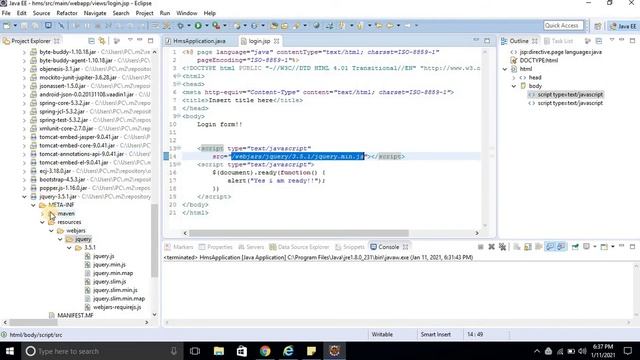Click Outline collapse all icon

[x=599, y=41]
